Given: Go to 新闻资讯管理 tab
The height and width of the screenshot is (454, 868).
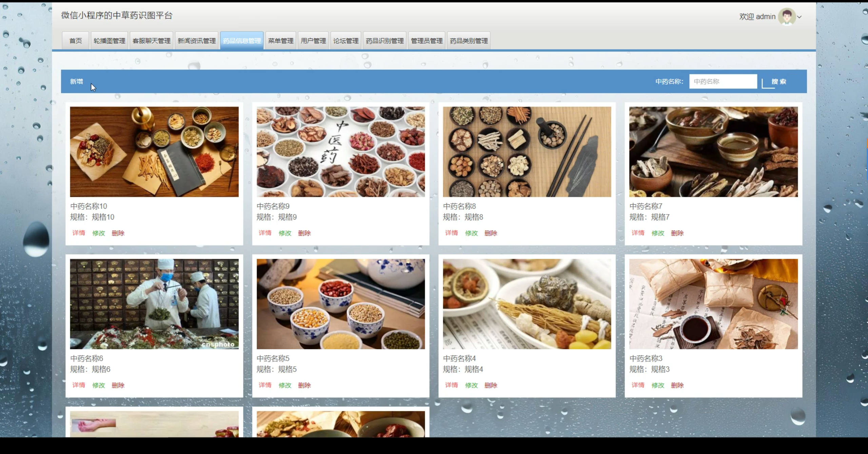Looking at the screenshot, I should pos(196,41).
